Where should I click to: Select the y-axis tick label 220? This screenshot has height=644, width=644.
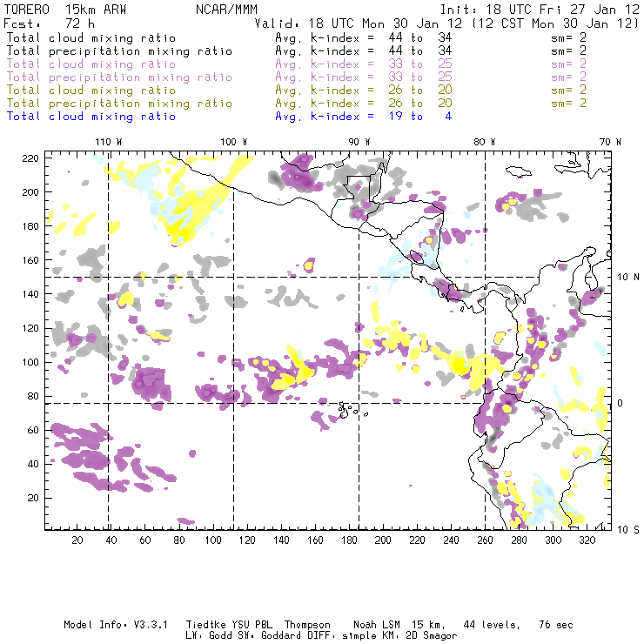point(32,158)
